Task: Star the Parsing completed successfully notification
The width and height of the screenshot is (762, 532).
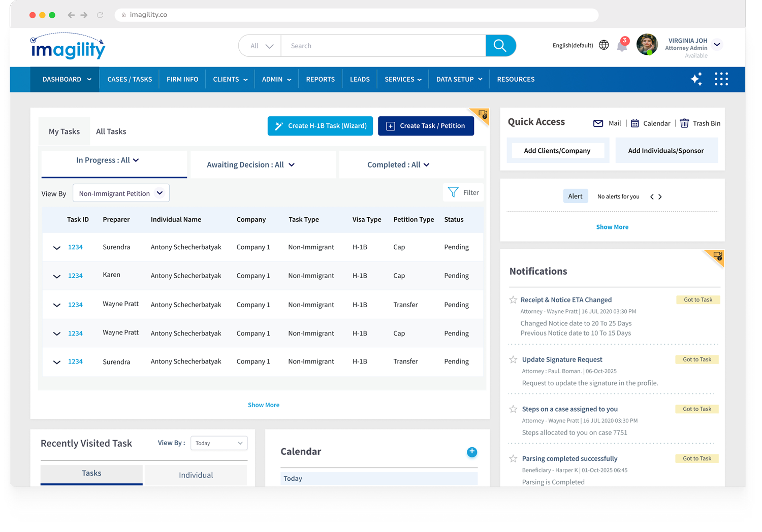Action: 513,459
